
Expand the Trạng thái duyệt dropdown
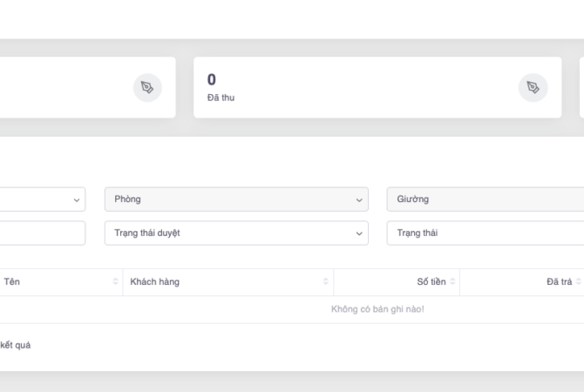pyautogui.click(x=235, y=233)
